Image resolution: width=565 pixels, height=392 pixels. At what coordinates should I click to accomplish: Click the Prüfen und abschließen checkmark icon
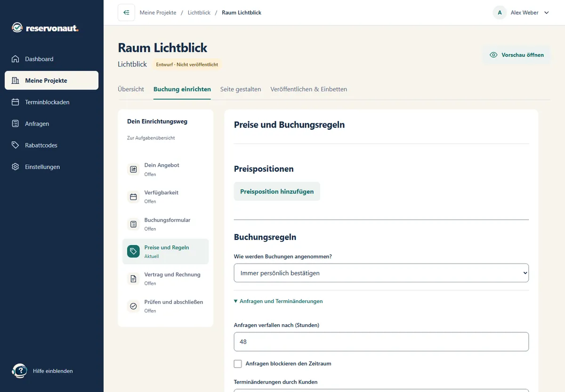tap(133, 306)
